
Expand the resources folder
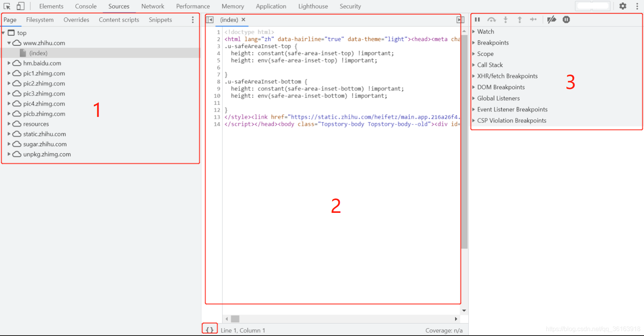[x=9, y=124]
